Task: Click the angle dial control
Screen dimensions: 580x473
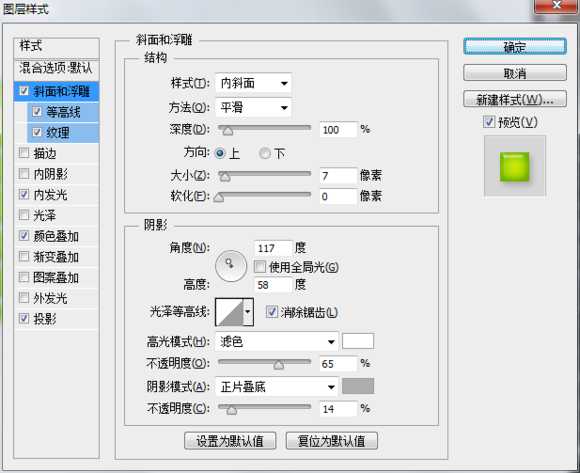Action: point(231,266)
